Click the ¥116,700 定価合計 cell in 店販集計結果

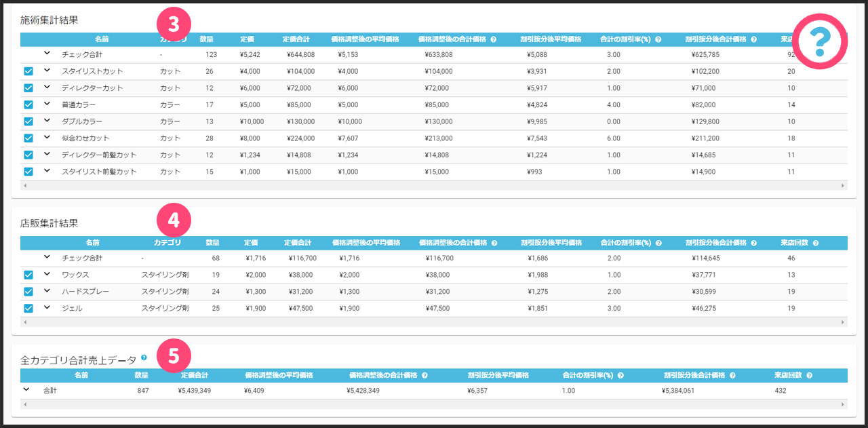tap(301, 258)
